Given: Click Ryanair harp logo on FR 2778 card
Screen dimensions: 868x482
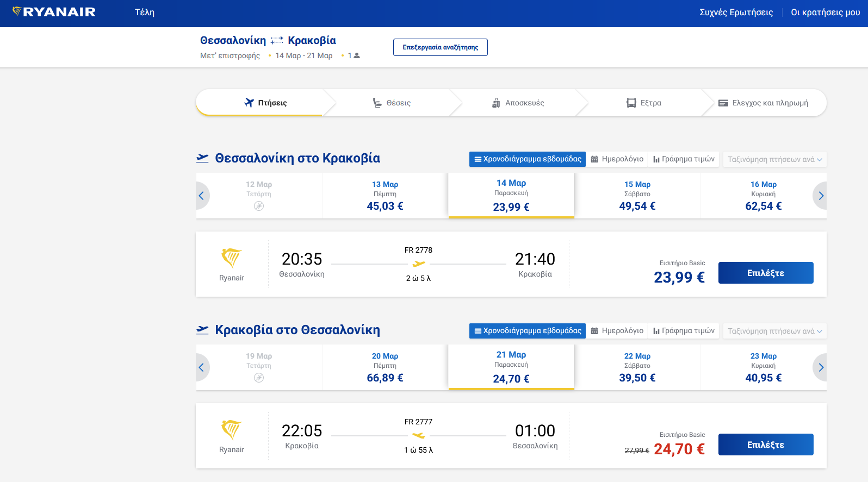Looking at the screenshot, I should coord(231,258).
